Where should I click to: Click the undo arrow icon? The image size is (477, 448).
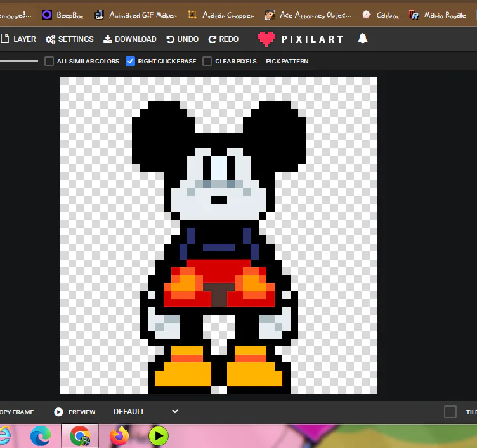pyautogui.click(x=171, y=39)
